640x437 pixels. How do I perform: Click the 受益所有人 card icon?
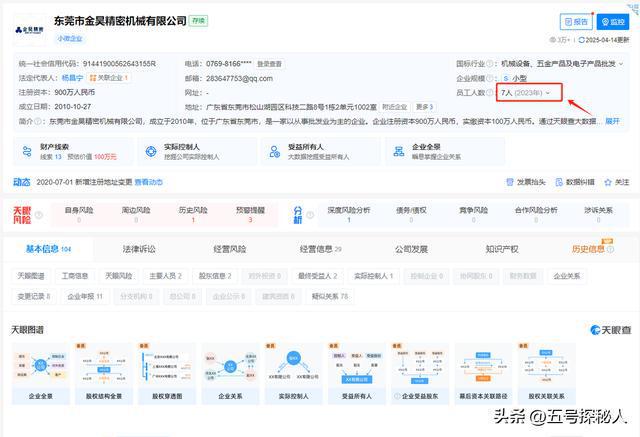275,151
